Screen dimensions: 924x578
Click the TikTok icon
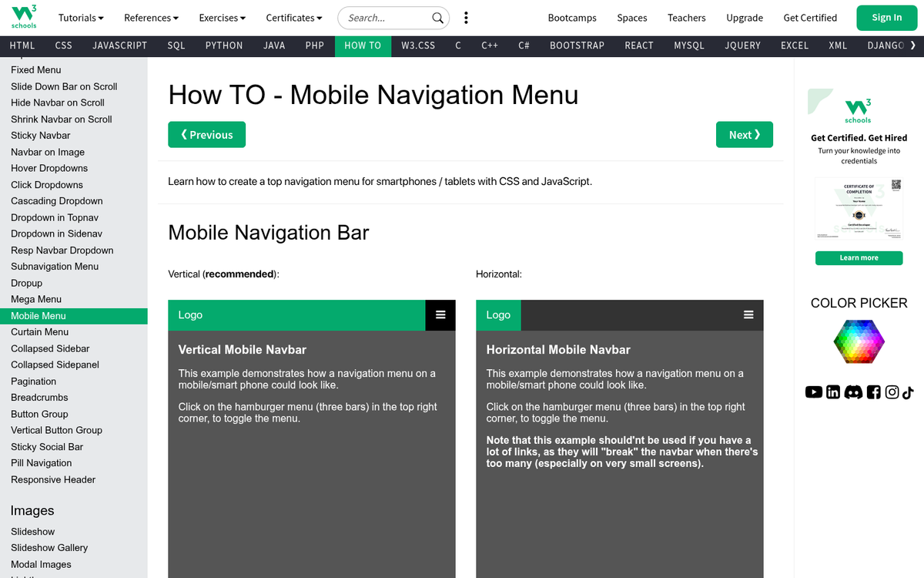[x=910, y=392]
